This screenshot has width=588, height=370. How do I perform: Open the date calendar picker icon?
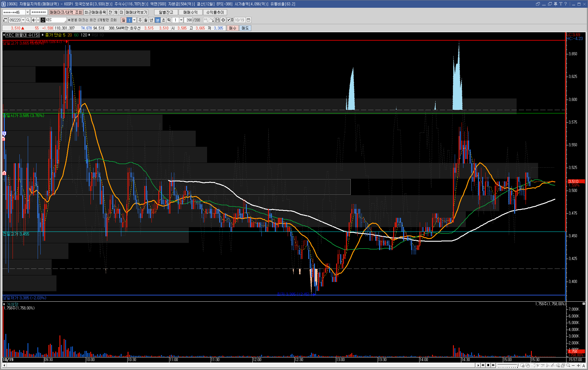[x=248, y=20]
